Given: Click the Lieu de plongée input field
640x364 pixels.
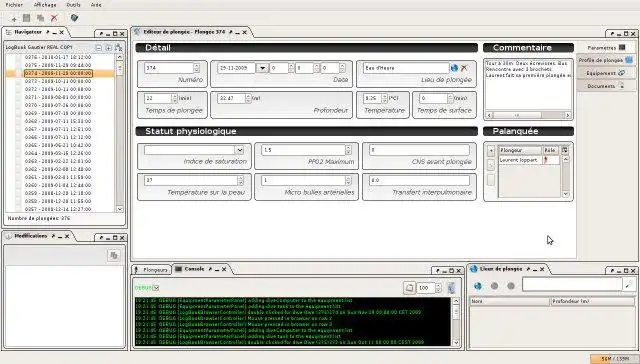Looking at the screenshot, I should (406, 68).
